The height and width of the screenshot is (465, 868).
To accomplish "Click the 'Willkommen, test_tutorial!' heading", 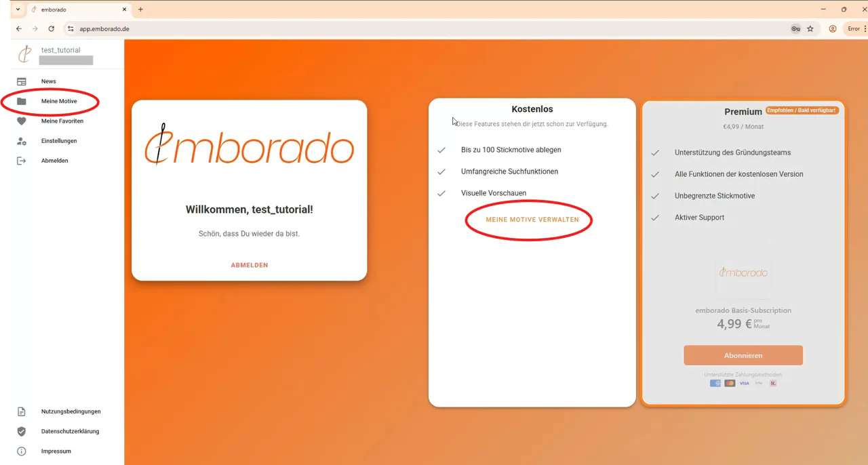I will click(250, 209).
